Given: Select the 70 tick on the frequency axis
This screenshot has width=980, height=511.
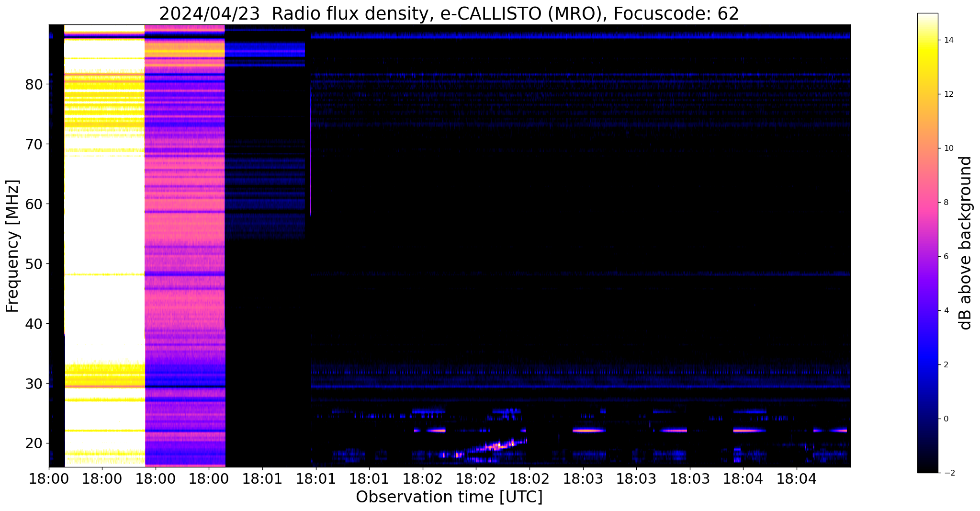Looking at the screenshot, I should tap(34, 145).
